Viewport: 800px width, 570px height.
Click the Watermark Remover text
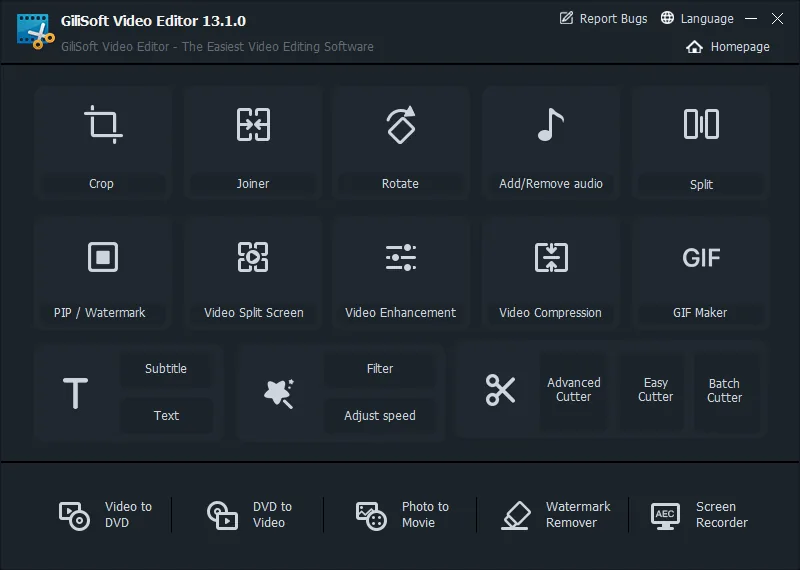coord(578,514)
